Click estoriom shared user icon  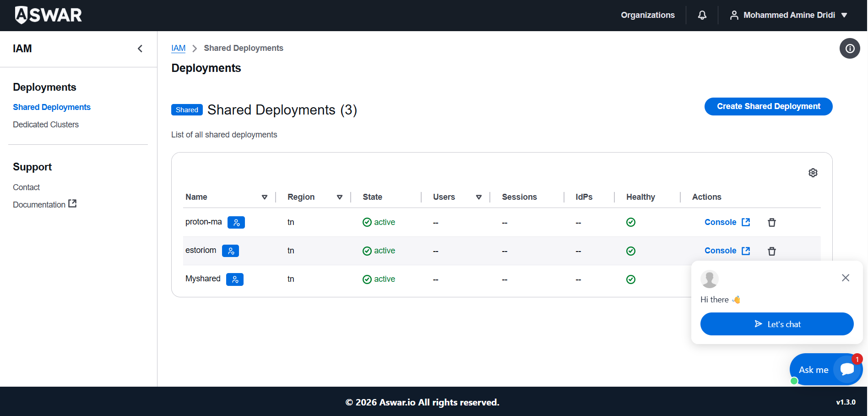click(230, 251)
